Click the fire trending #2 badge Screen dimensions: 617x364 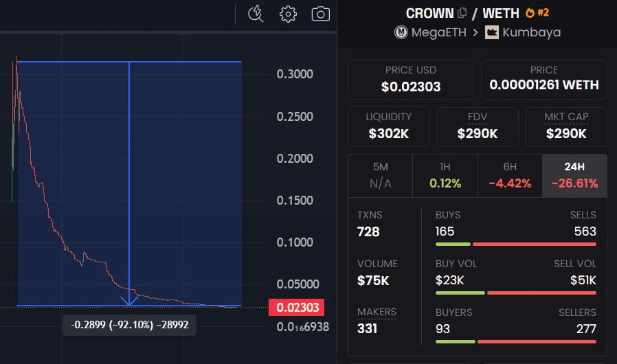[x=539, y=13]
